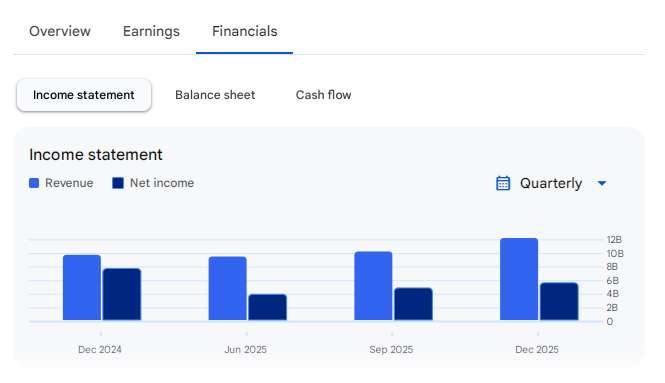Click the Net income legend label

pos(162,183)
